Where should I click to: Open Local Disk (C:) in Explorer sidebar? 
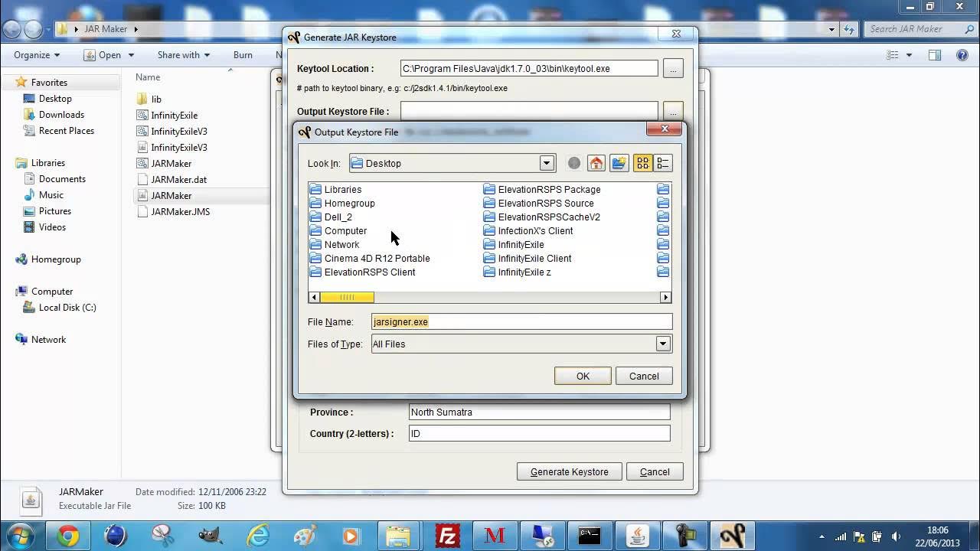(67, 308)
